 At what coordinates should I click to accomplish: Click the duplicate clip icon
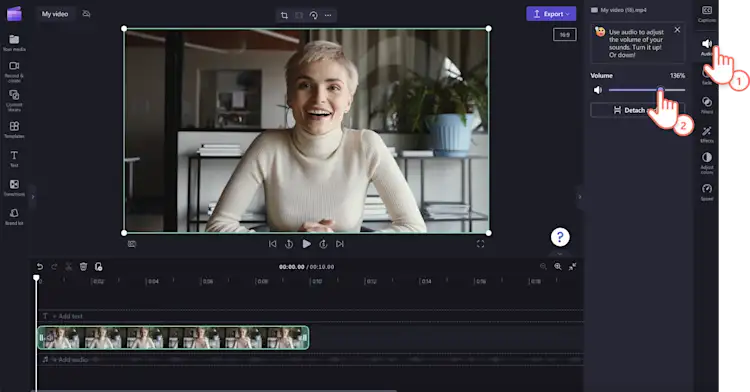pyautogui.click(x=98, y=267)
